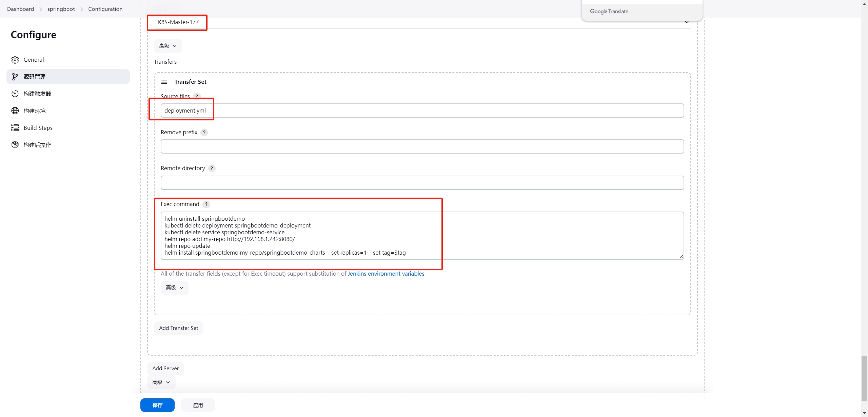
Task: Go to Dashboard breadcrumb
Action: [x=20, y=9]
